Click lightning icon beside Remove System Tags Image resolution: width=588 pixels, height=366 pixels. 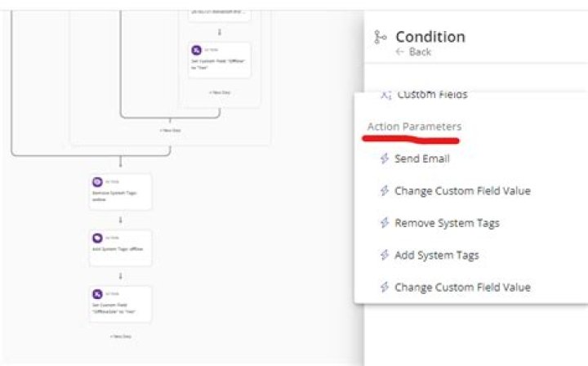pyautogui.click(x=385, y=223)
